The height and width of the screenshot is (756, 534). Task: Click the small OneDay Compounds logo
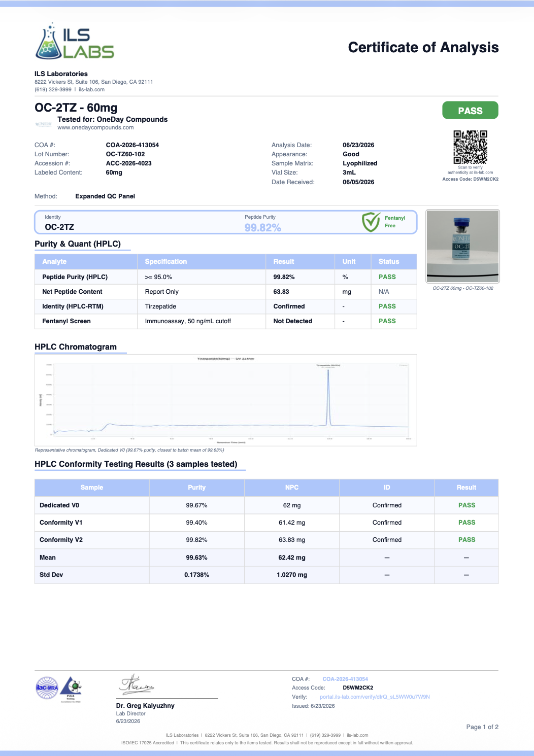[x=43, y=124]
